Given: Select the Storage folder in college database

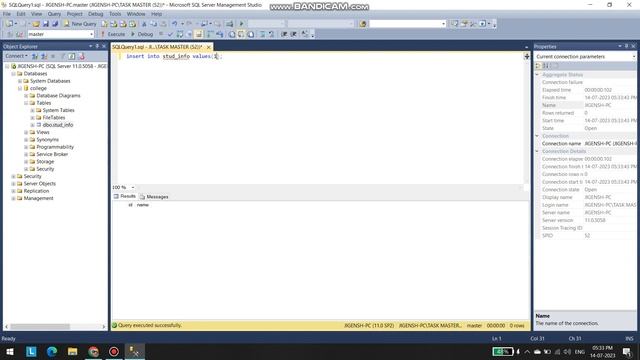Looking at the screenshot, I should (45, 162).
